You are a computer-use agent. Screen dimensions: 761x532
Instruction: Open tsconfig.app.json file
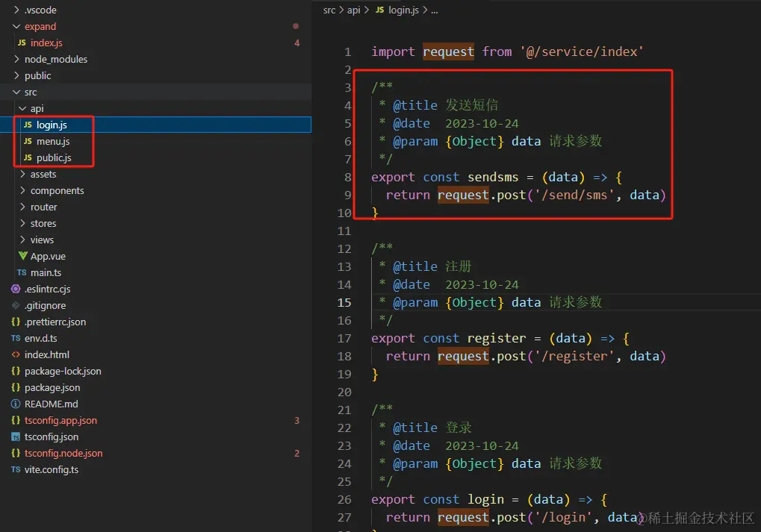point(60,421)
